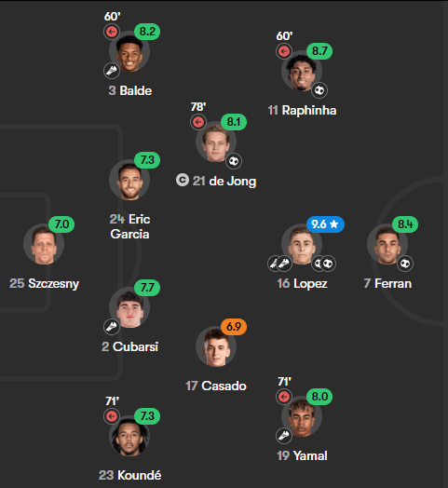Click Ferran's goal ball icon
448x488 pixels.
405,264
